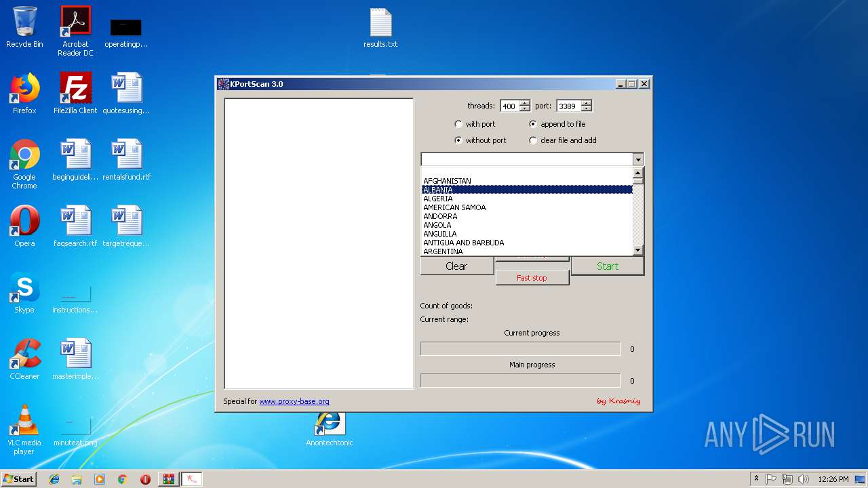The width and height of the screenshot is (868, 488).
Task: Open beginguideli... Word document
Action: pyautogui.click(x=75, y=160)
